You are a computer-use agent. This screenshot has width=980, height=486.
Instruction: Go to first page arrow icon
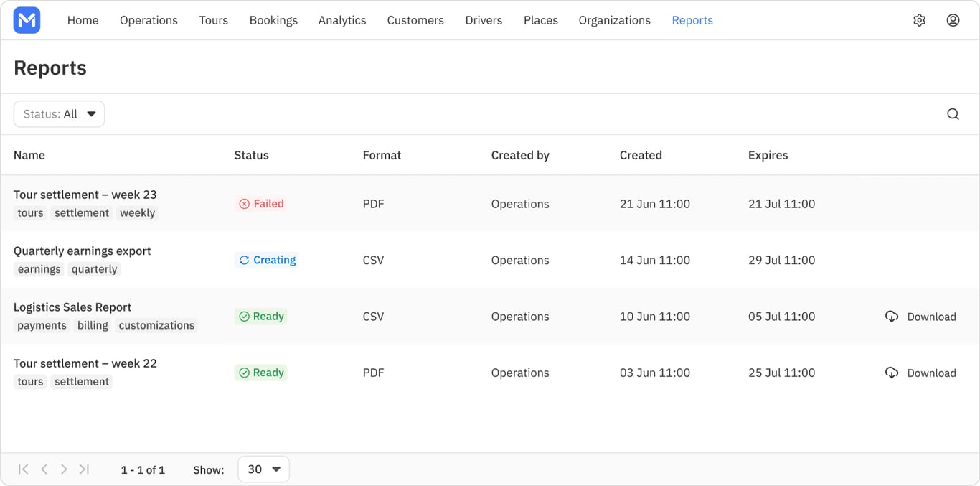24,469
